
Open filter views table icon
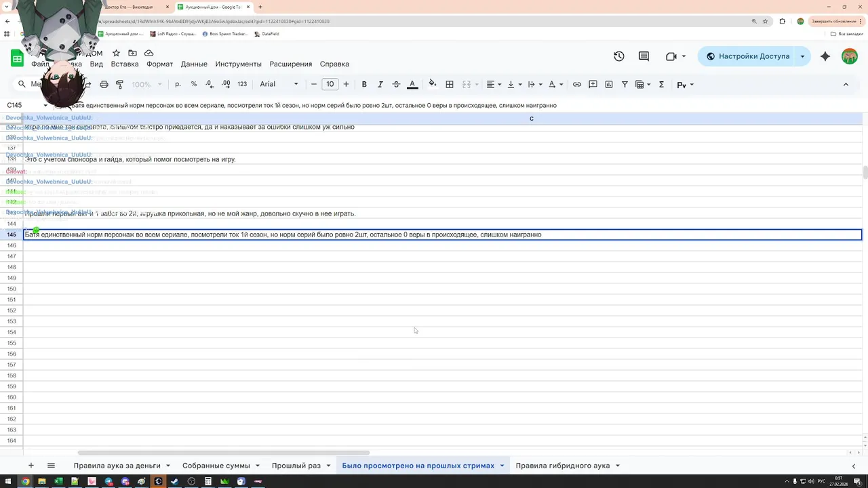click(x=643, y=84)
